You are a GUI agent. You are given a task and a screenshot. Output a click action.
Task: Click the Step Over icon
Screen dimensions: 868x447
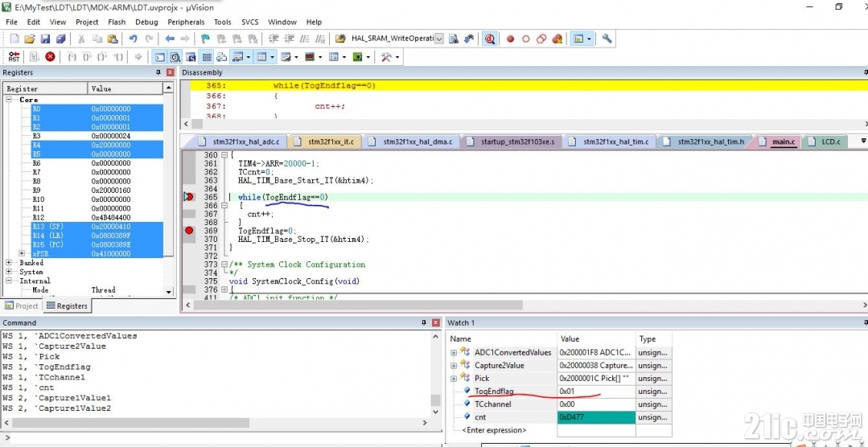click(87, 56)
